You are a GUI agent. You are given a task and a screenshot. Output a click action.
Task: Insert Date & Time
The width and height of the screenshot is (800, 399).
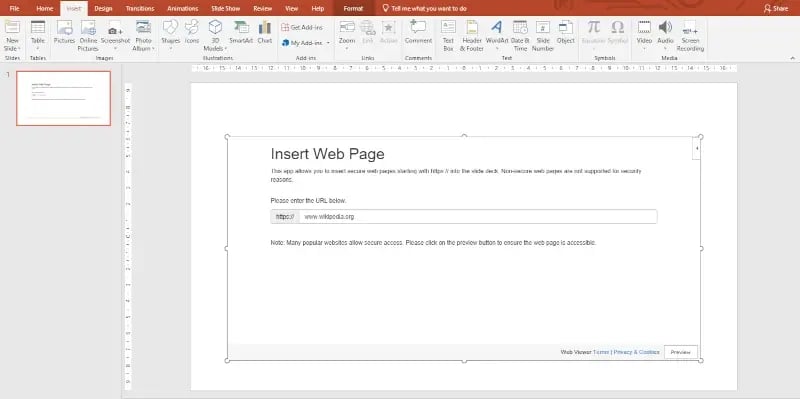520,36
